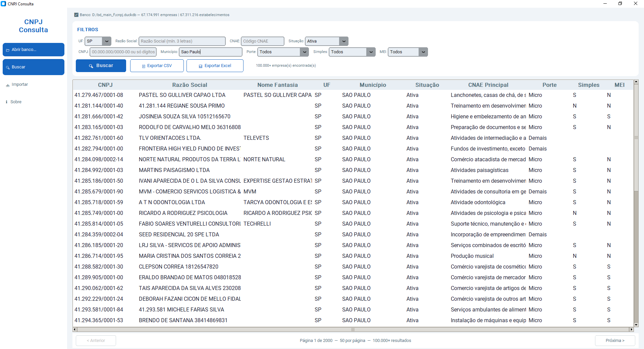Click fantasy name TECHRELLI

(257, 224)
